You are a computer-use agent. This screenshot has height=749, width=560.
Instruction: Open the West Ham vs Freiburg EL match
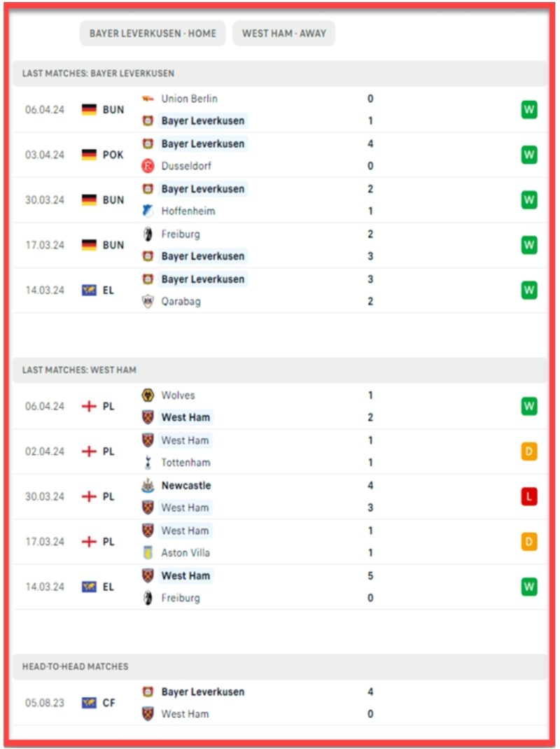point(280,587)
